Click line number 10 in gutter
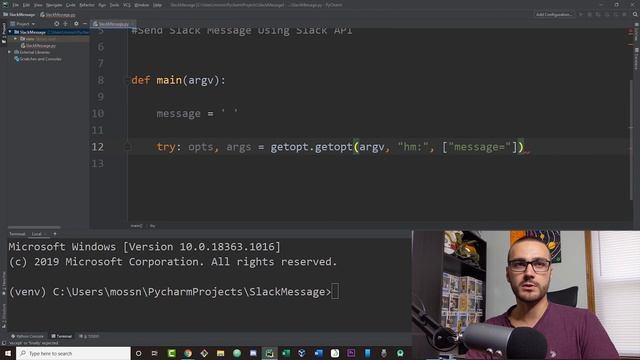640x360 pixels. pyautogui.click(x=97, y=113)
